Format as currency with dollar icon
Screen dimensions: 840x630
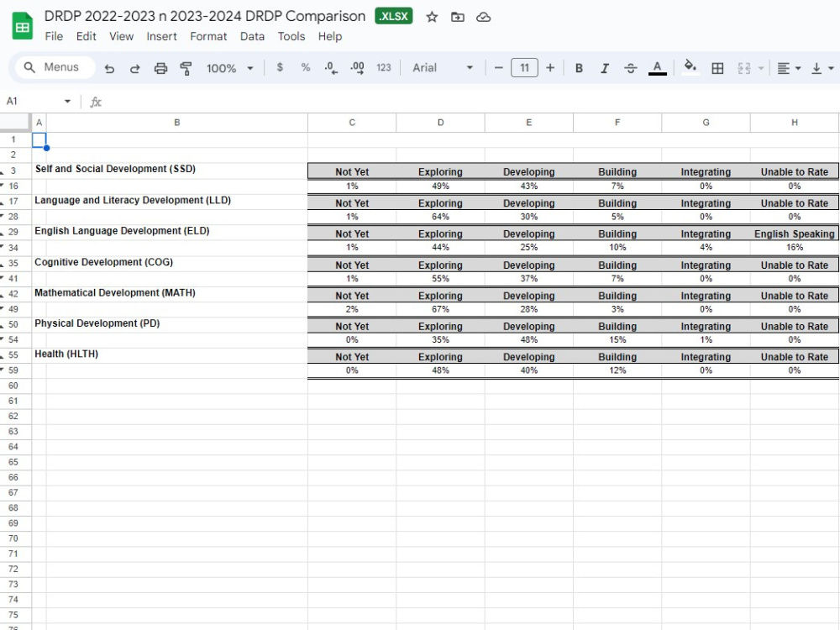pos(280,67)
